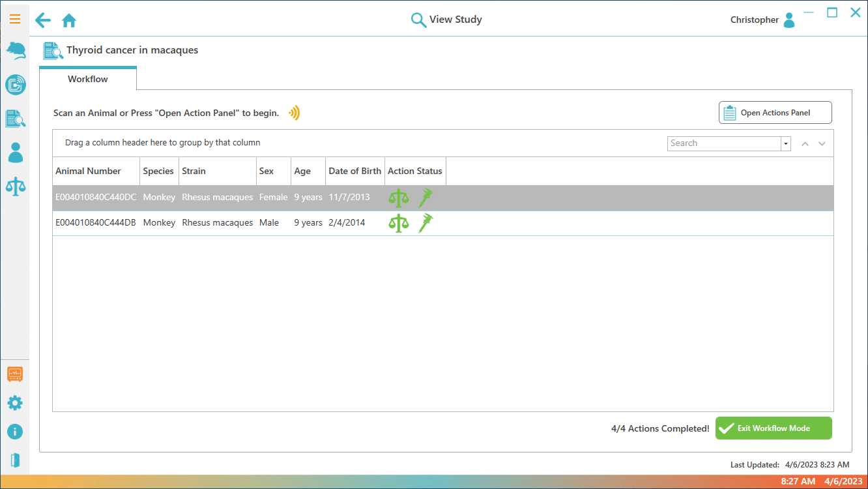Click the orange monitor device icon

coord(14,374)
